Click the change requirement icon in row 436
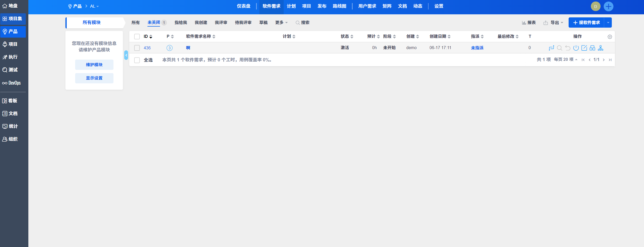 pos(551,48)
